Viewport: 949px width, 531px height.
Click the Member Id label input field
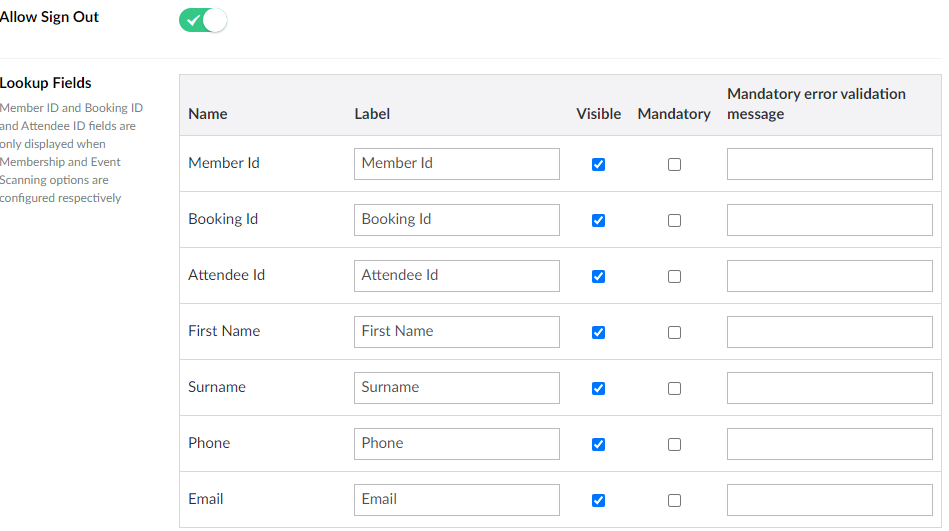pos(456,164)
